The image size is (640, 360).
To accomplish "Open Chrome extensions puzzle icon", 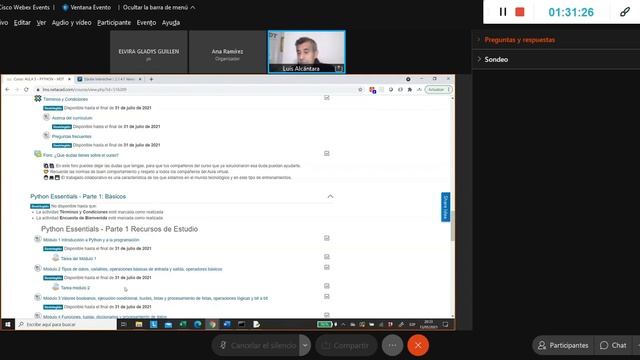I will [409, 89].
